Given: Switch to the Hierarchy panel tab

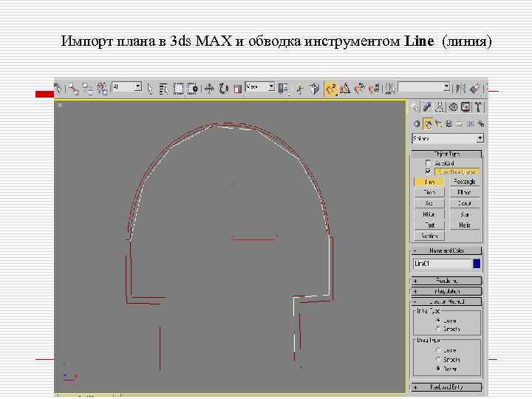Looking at the screenshot, I should 440,107.
